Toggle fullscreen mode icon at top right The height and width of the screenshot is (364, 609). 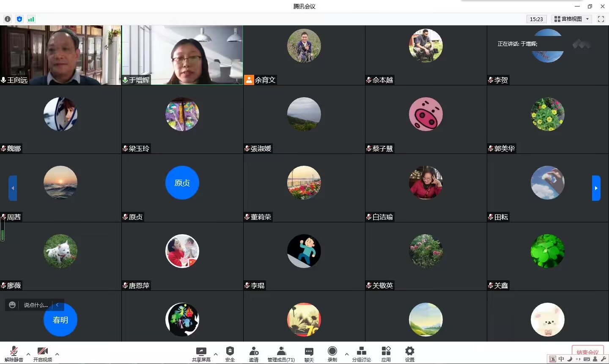tap(601, 19)
